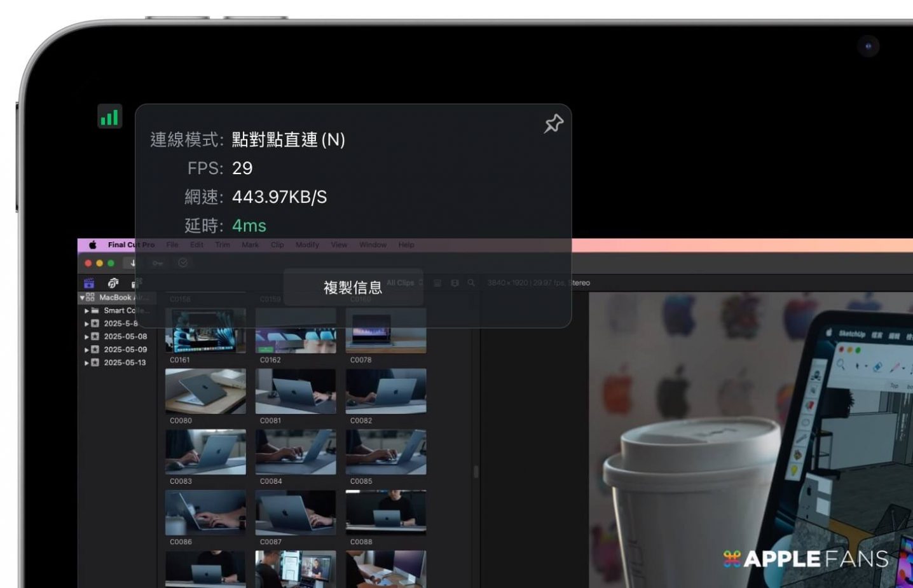
Task: Click the browser panel divider handle
Action: click(x=476, y=472)
